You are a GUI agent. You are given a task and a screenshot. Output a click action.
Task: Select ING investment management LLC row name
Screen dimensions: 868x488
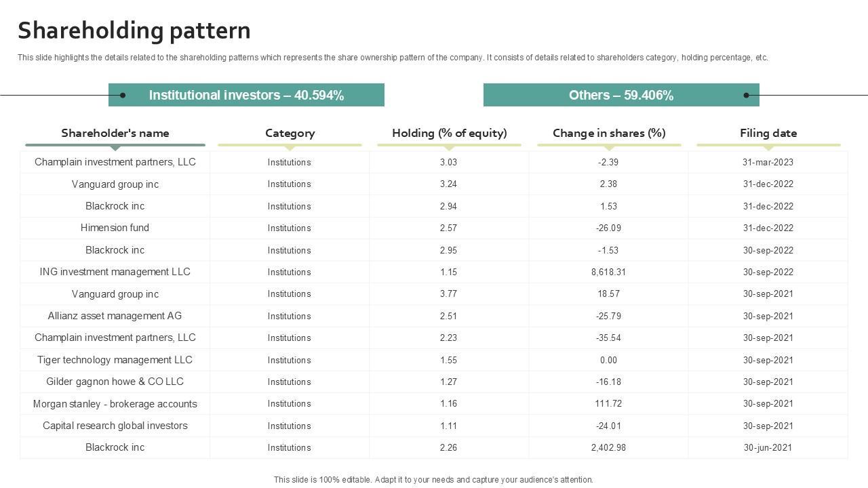coord(115,272)
